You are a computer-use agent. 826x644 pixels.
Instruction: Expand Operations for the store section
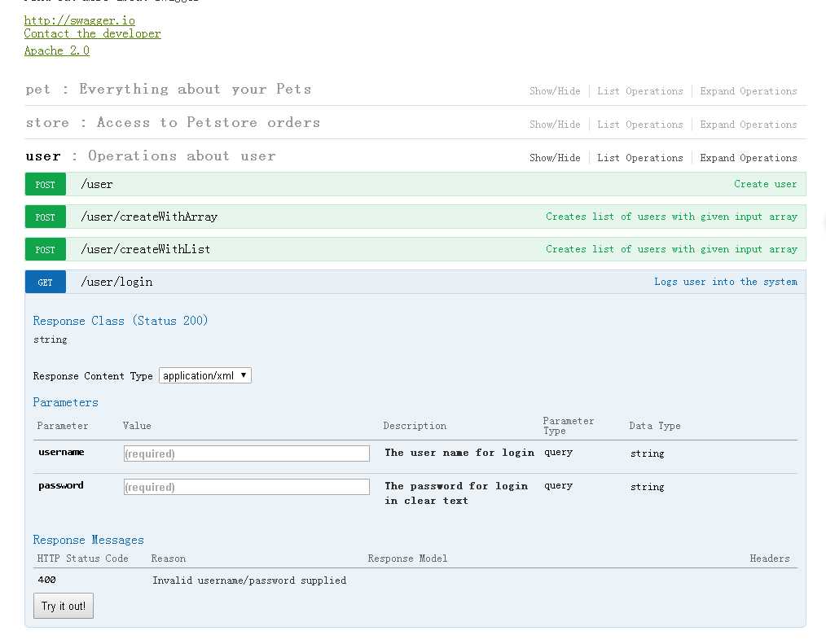point(748,125)
